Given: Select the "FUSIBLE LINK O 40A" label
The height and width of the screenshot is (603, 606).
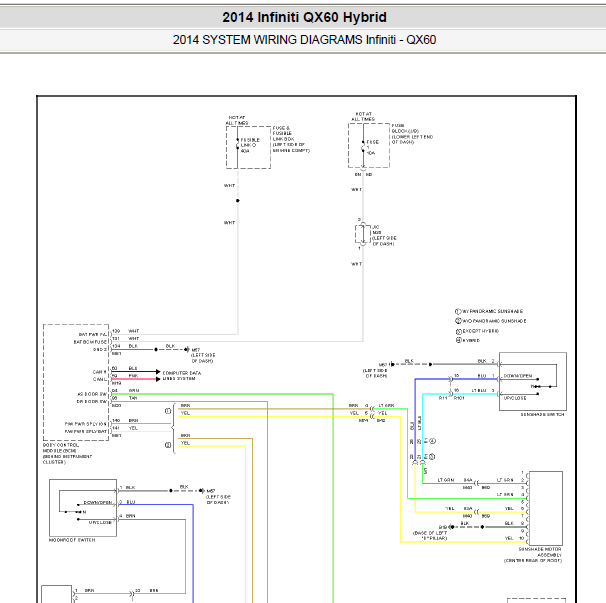Looking at the screenshot, I should 250,145.
